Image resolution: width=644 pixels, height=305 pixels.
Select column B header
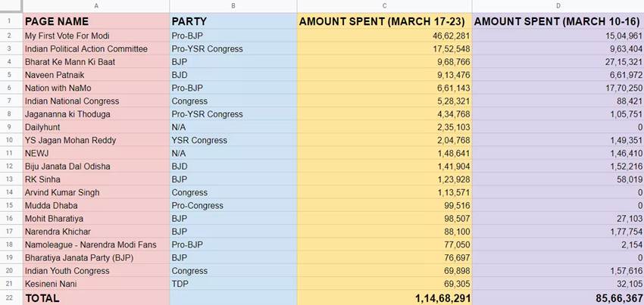pyautogui.click(x=233, y=6)
